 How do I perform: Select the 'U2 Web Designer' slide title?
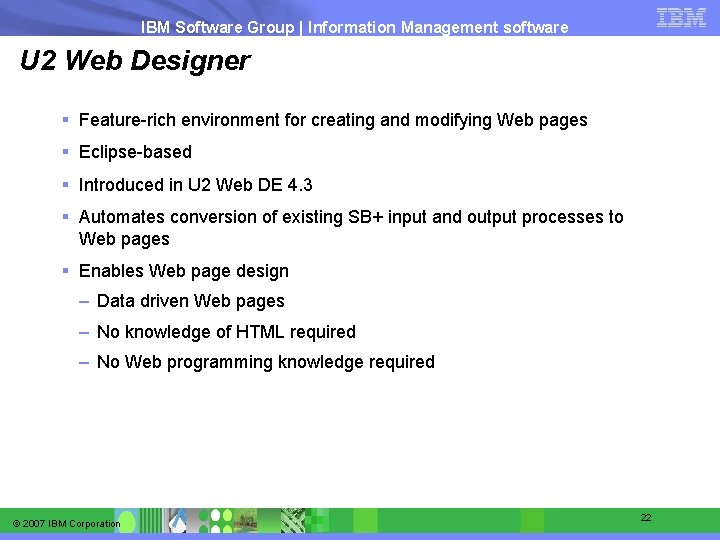coord(135,61)
